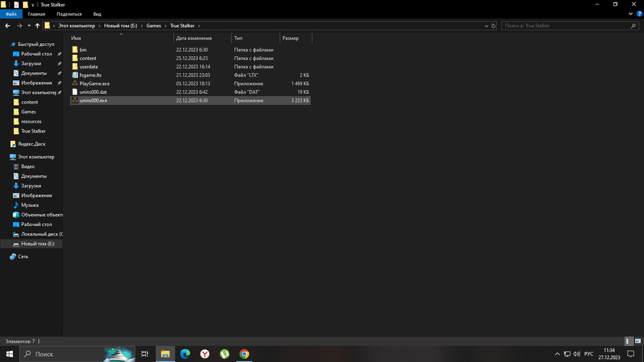Sort by the Тип column header
The width and height of the screenshot is (644, 362).
point(256,38)
